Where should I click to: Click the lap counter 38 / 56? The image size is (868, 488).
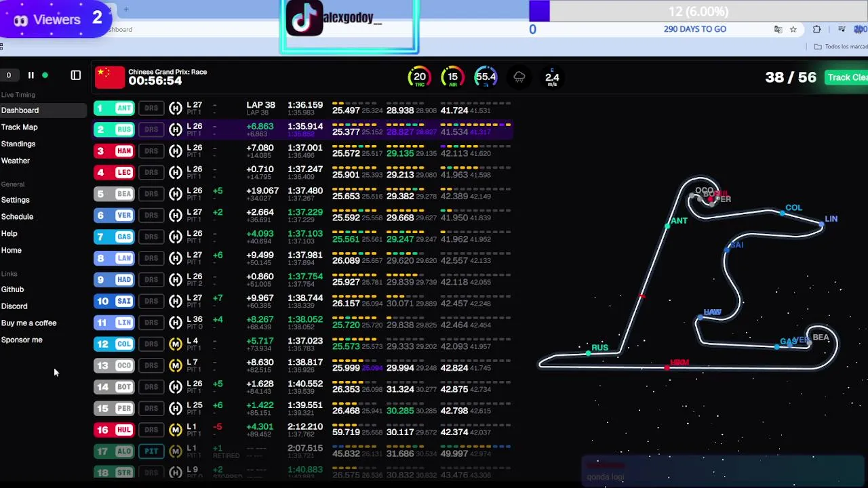point(791,77)
